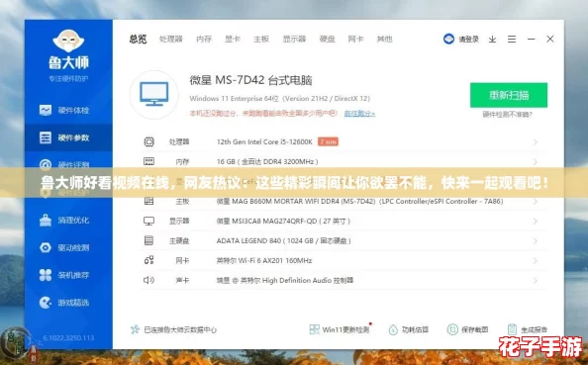Image resolution: width=588 pixels, height=365 pixels.
Task: Expand the 显示器 row chevron
Action: tap(536, 222)
